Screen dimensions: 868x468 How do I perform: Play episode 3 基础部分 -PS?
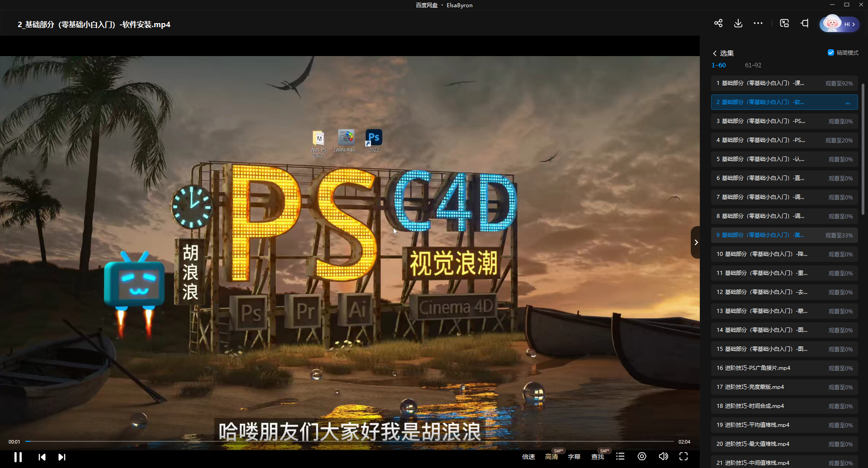[784, 121]
